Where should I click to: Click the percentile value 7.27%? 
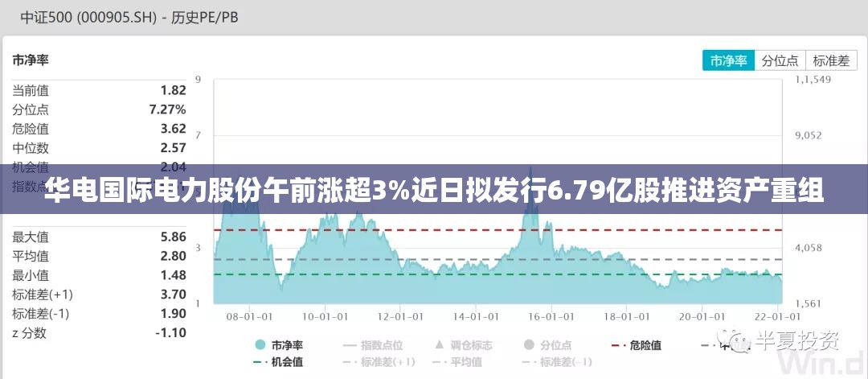click(x=168, y=109)
